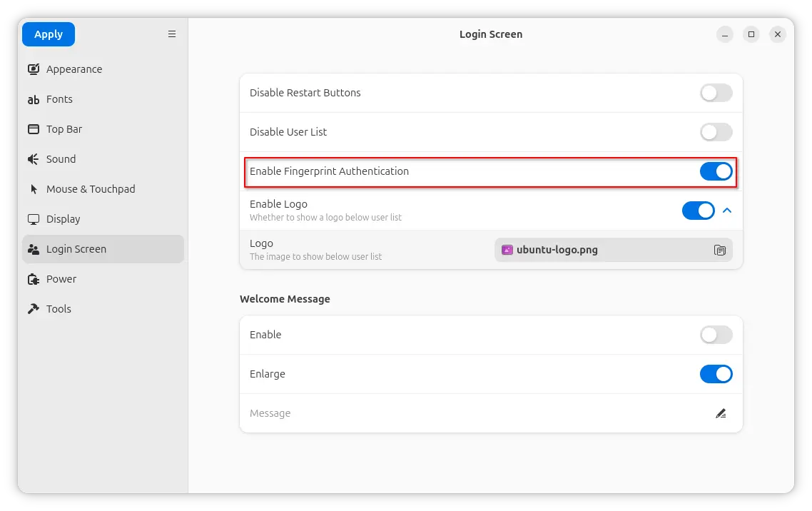Click the Power plug icon

34,279
